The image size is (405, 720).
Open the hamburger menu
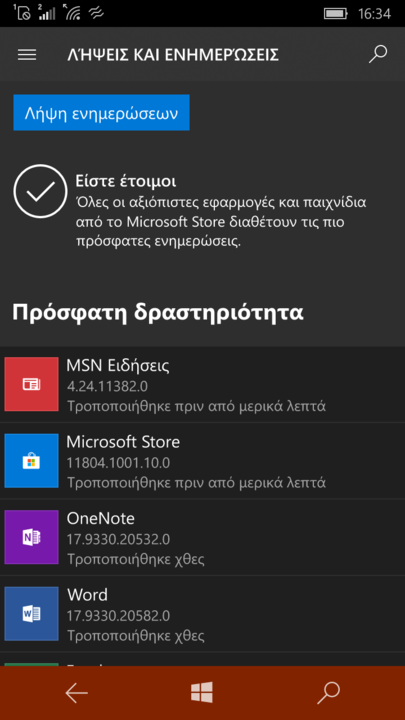click(27, 55)
